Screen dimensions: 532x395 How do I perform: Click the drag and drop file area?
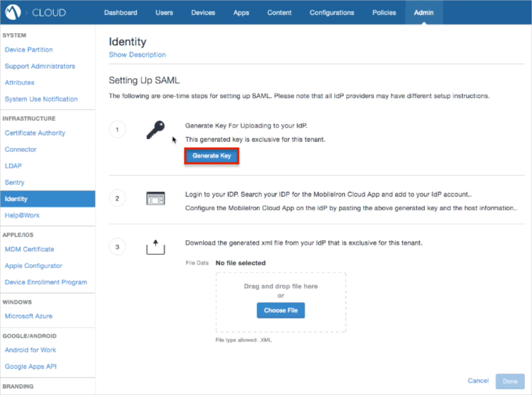(x=280, y=287)
